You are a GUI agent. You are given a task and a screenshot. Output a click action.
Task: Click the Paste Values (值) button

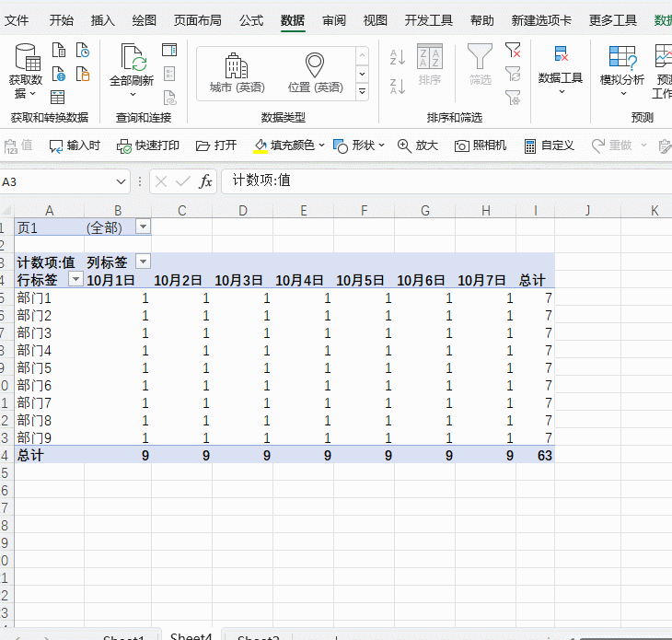coord(18,145)
